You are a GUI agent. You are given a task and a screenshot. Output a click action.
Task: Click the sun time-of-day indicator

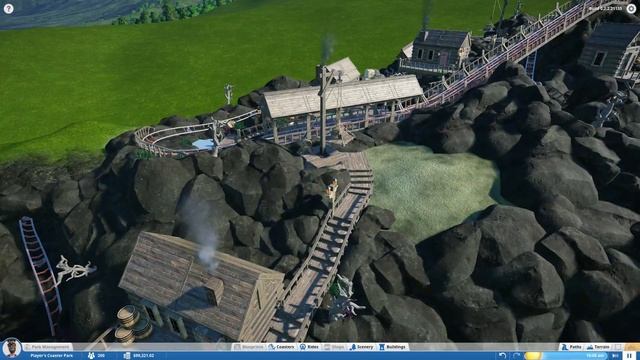click(x=533, y=356)
